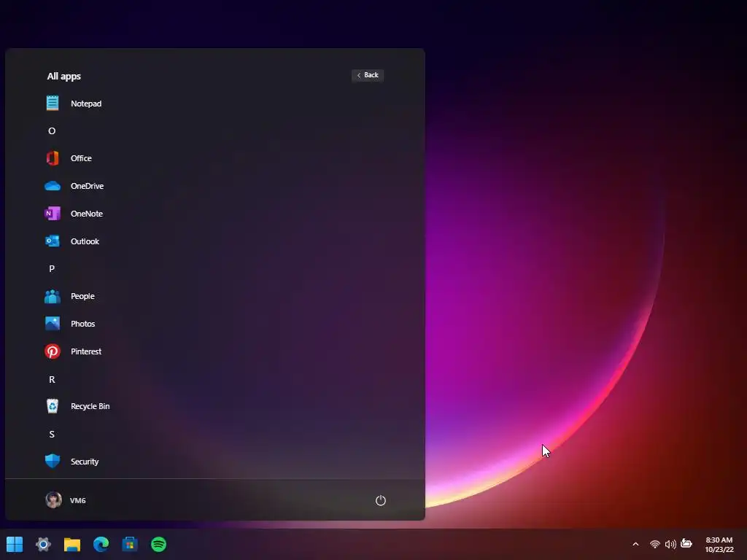Image resolution: width=747 pixels, height=560 pixels.
Task: Select the People label text
Action: point(83,296)
